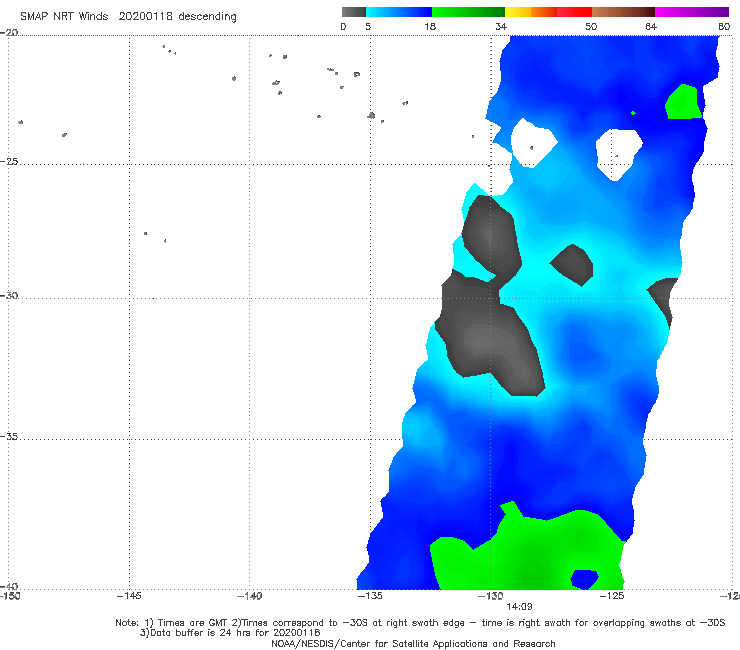Click the note '3)Data buffer is 24 hrs'

click(x=230, y=633)
